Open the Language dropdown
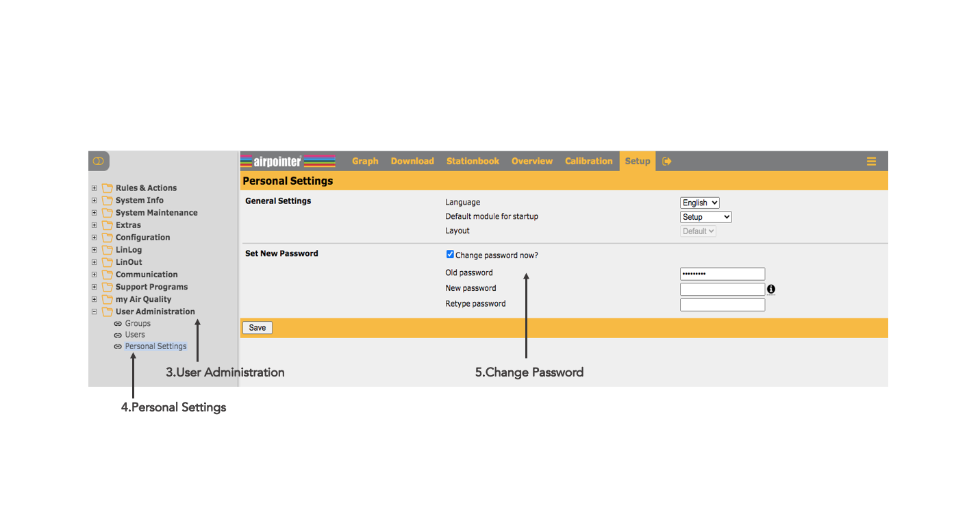 699,203
